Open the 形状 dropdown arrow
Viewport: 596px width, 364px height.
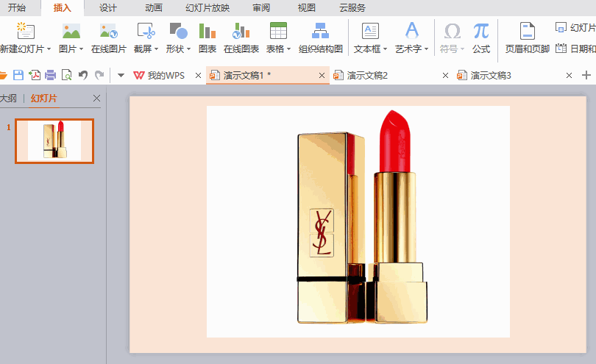pyautogui.click(x=188, y=49)
